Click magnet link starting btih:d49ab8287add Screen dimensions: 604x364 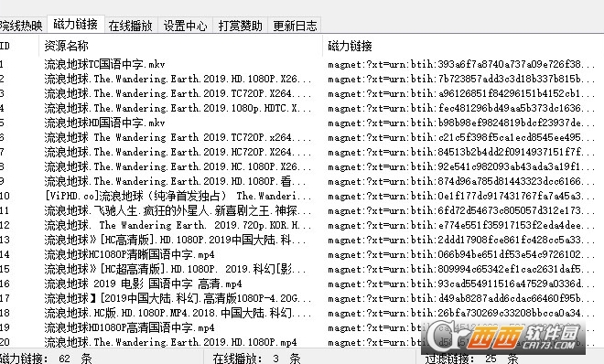(461, 298)
